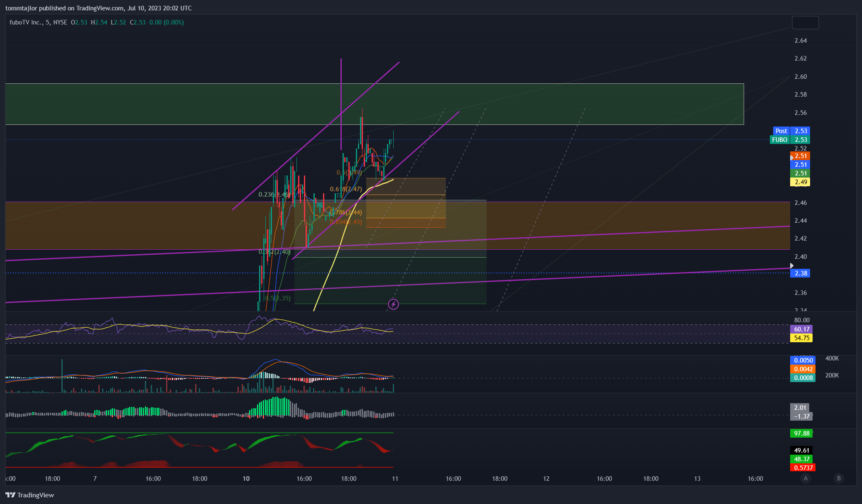Click date marker '7' on time axis
Image resolution: width=862 pixels, height=504 pixels.
95,479
